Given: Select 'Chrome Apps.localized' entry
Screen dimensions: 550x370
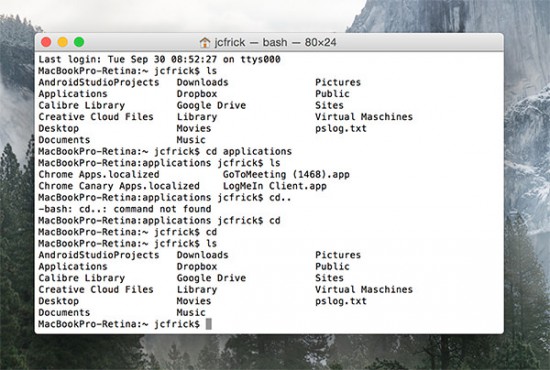Looking at the screenshot, I should click(99, 174).
